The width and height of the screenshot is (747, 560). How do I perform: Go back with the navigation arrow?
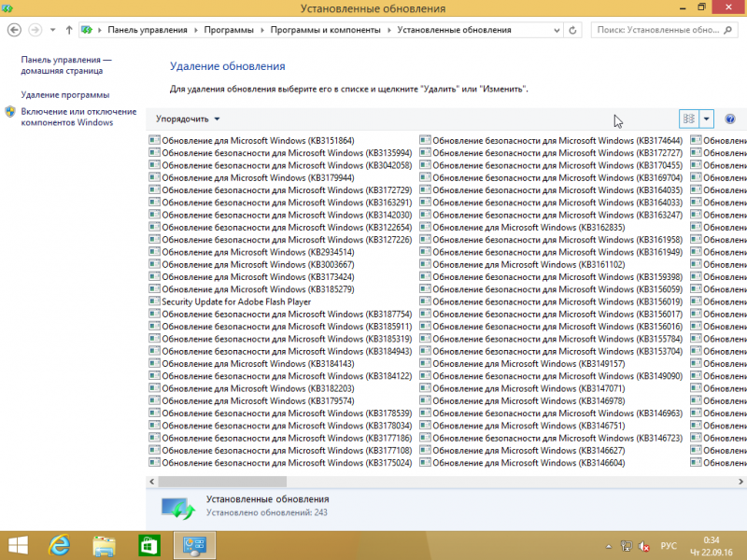pyautogui.click(x=14, y=30)
